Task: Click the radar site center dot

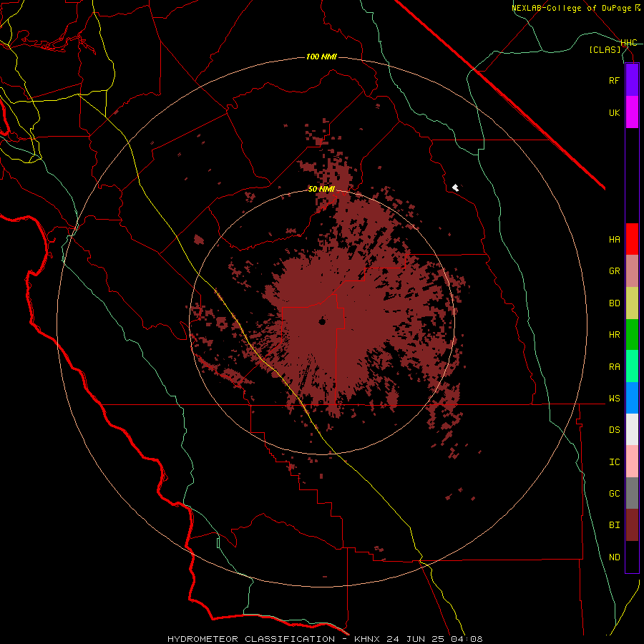Action: (x=322, y=321)
